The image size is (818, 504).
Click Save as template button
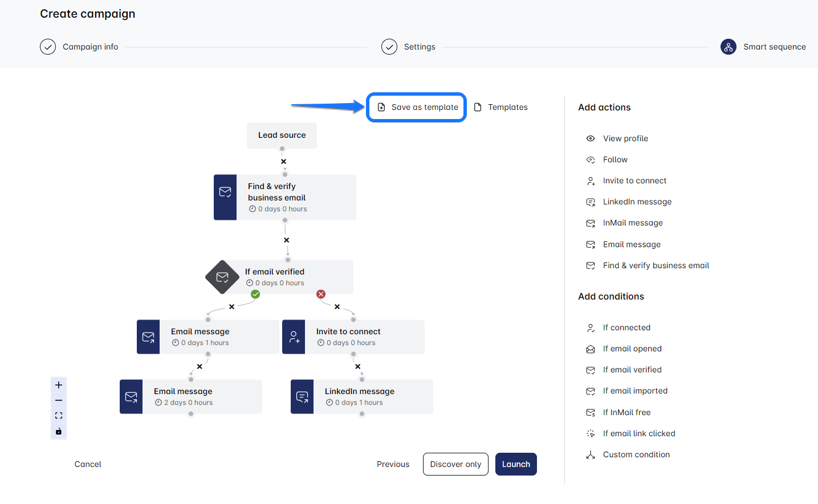coord(417,107)
